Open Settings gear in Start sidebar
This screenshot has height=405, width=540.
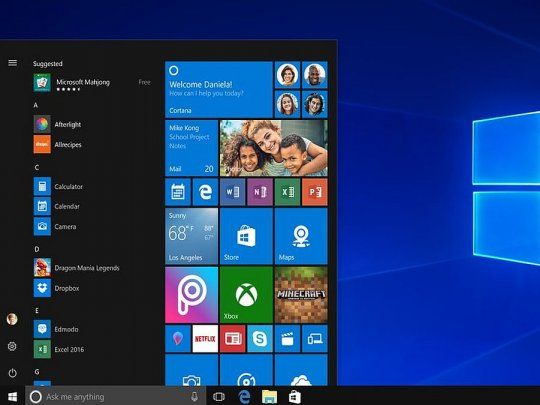coord(12,346)
